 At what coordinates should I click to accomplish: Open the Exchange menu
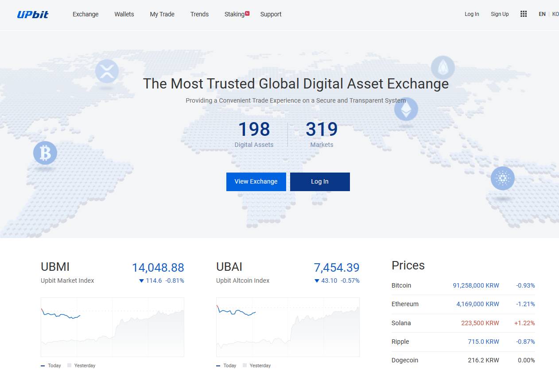point(85,14)
